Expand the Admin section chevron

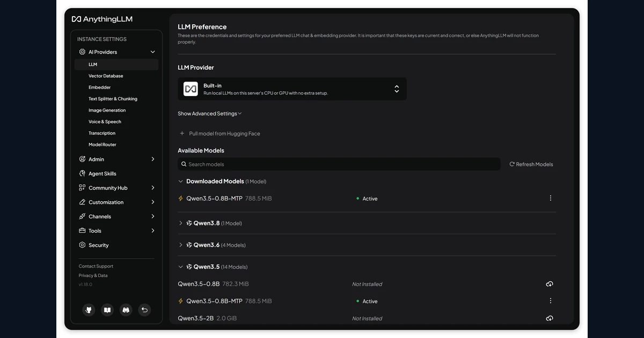coord(153,159)
